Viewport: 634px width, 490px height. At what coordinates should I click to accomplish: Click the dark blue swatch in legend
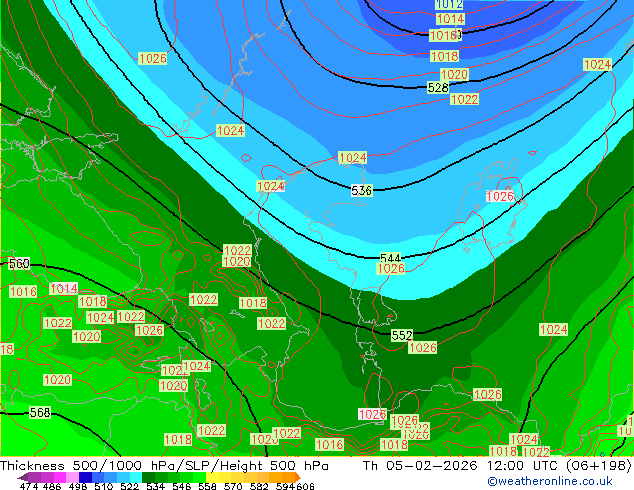click(85, 477)
